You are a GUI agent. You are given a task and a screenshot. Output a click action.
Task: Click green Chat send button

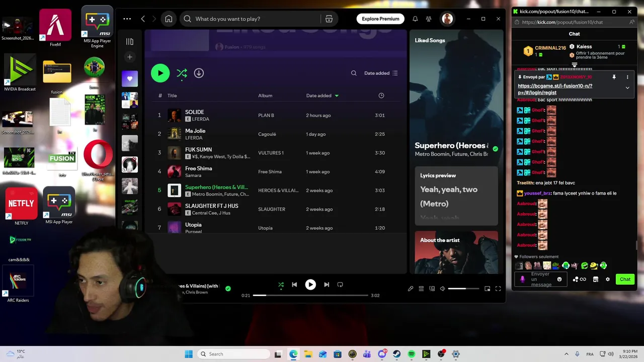coord(625,280)
